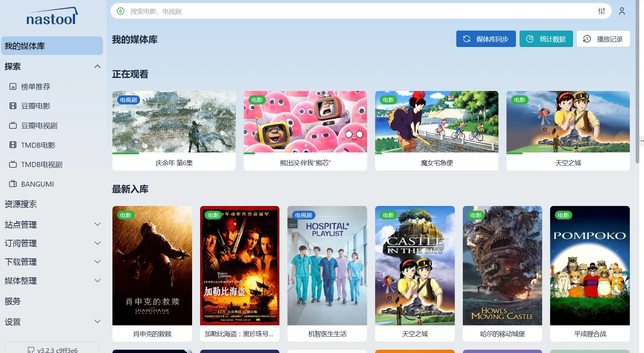Click the 机智医生生活 title text

pos(327,334)
